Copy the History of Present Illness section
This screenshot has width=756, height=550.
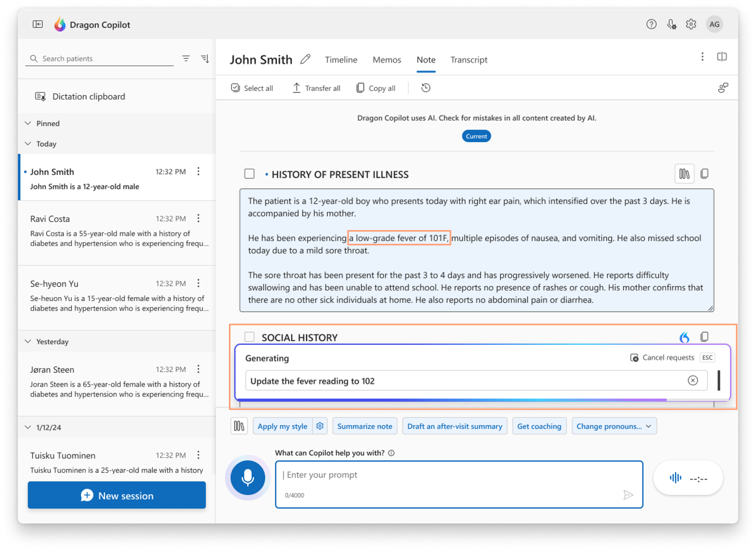pos(704,173)
